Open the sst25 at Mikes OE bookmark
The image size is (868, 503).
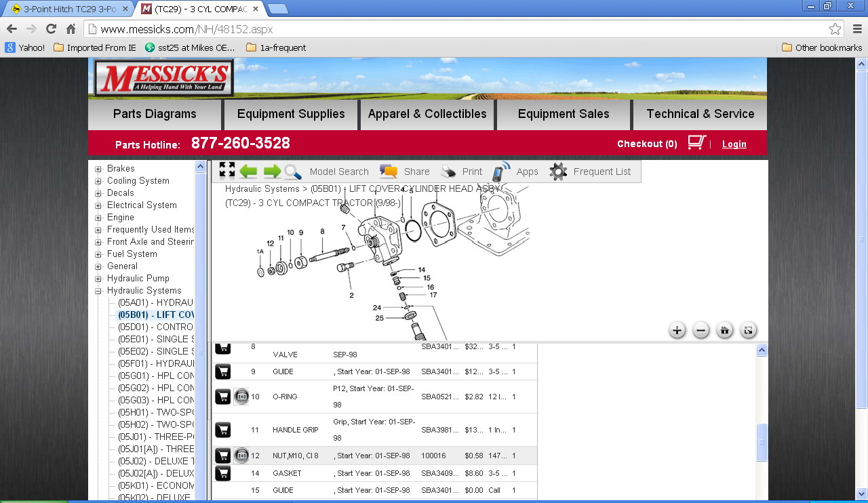click(x=190, y=47)
